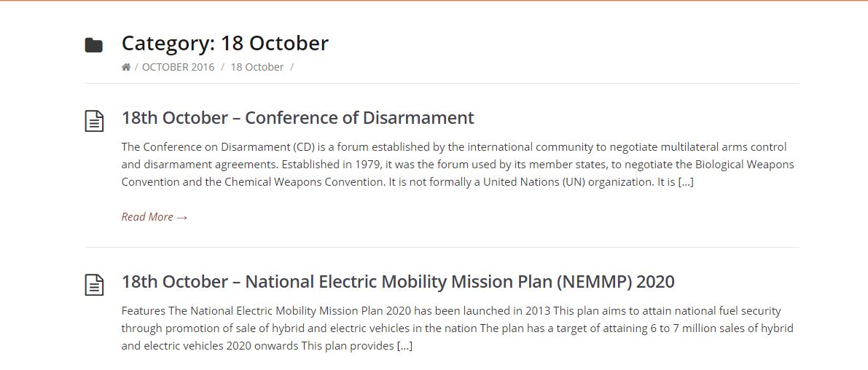Click the arrow after Read More
This screenshot has width=868, height=370.
(182, 217)
